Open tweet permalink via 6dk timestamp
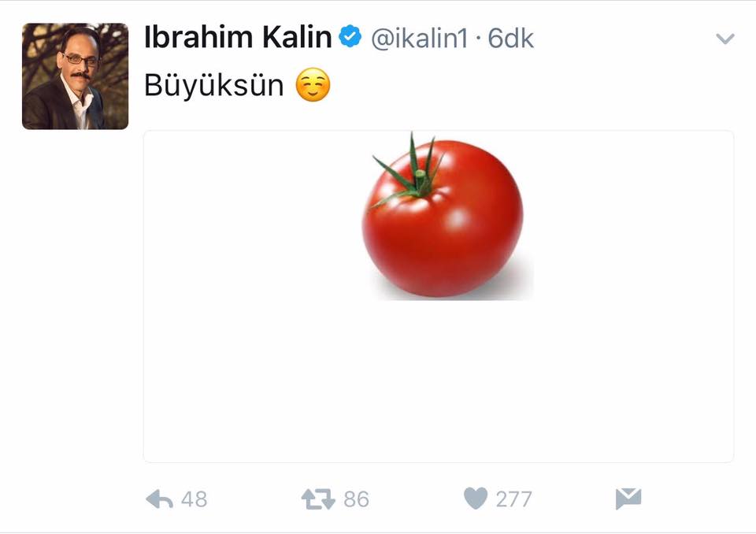Viewport: 756px width, 534px height. (x=510, y=39)
